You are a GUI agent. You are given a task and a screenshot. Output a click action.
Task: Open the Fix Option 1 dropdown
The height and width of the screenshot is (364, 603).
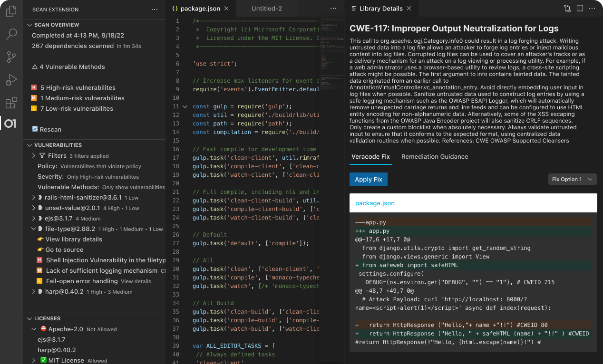point(572,179)
